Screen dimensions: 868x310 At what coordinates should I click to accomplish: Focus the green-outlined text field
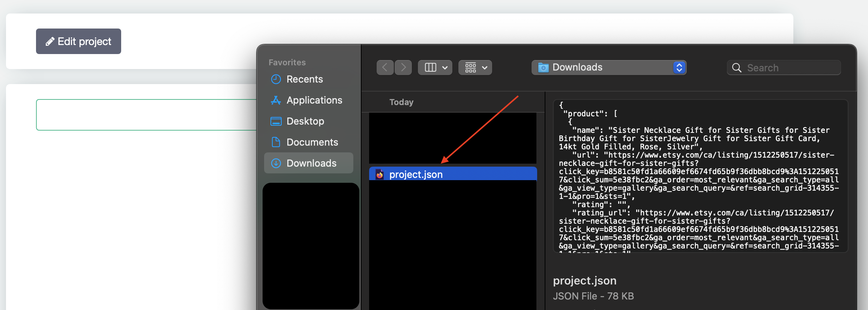pyautogui.click(x=146, y=115)
